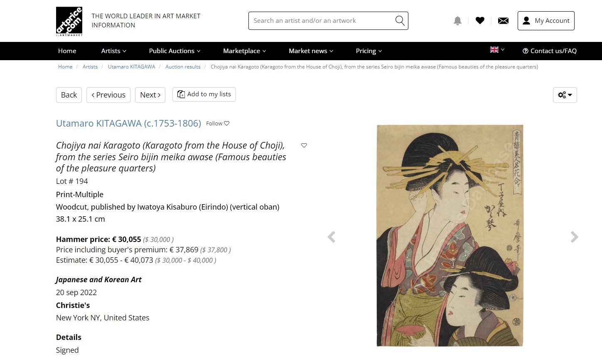
Task: Go to the Next lot
Action: click(x=150, y=95)
